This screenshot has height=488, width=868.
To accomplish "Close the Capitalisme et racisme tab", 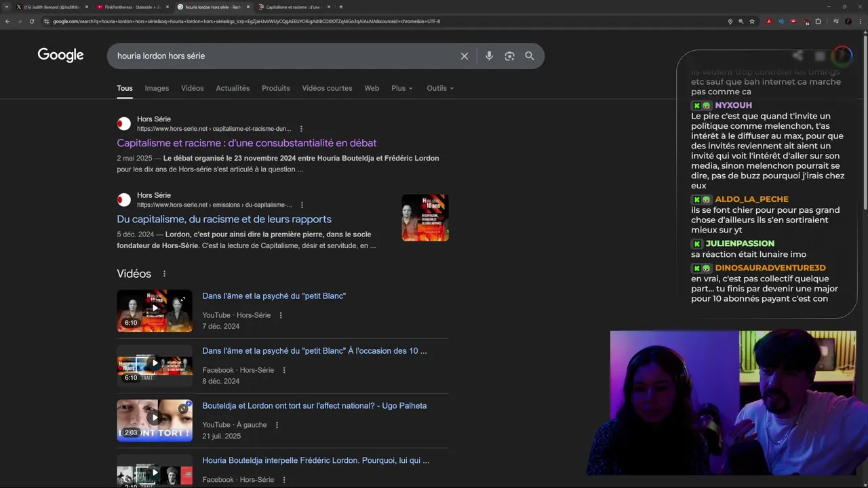I will pos(329,7).
